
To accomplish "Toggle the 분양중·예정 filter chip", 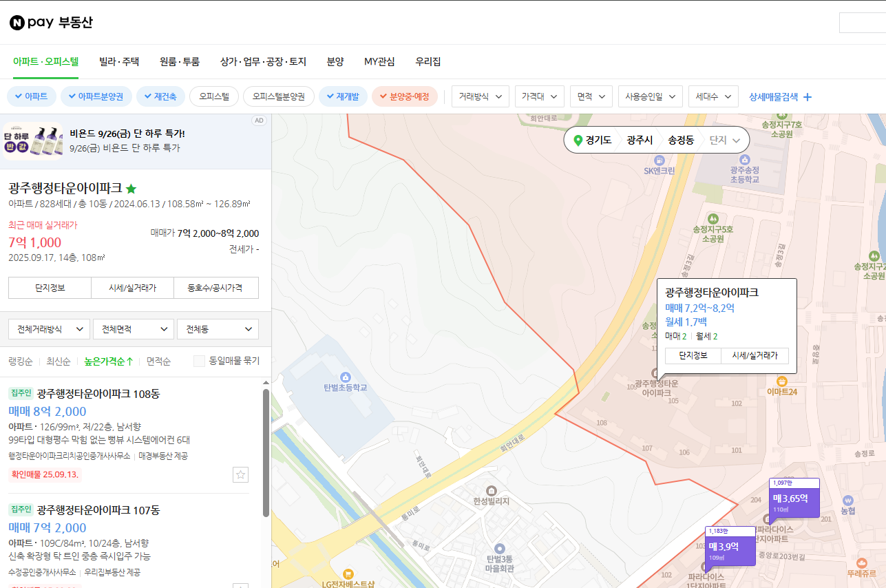I will [405, 96].
